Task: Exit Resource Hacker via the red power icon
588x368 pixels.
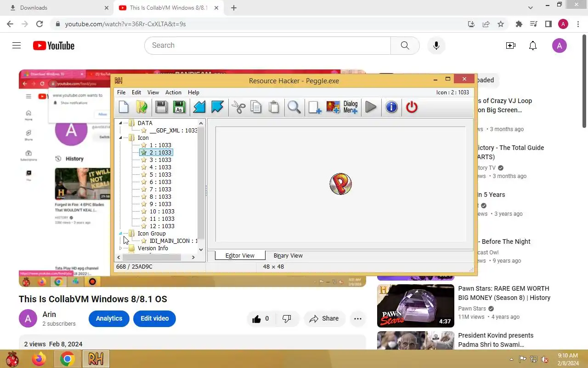Action: (412, 107)
